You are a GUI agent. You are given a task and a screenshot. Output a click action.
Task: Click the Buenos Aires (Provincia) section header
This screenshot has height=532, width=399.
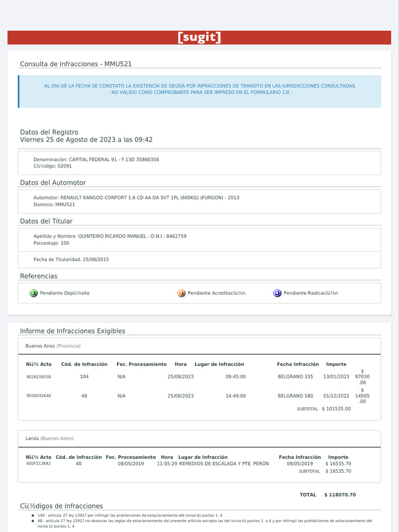tap(53, 346)
